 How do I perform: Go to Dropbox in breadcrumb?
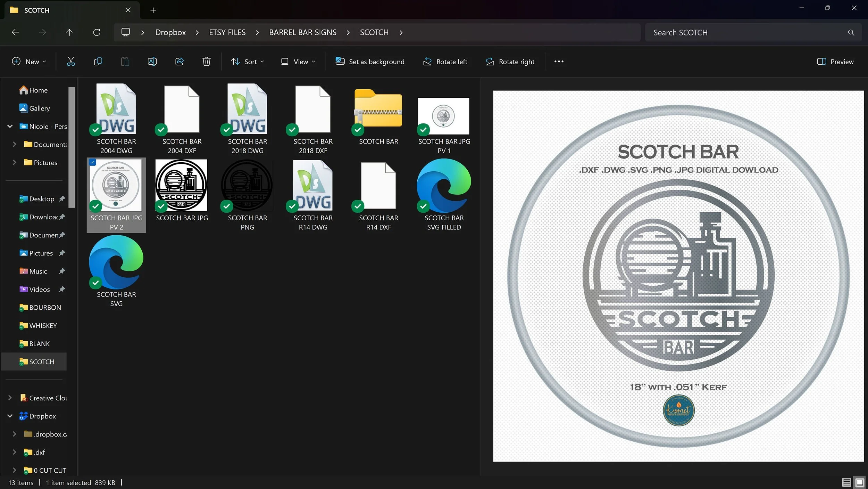(x=170, y=32)
